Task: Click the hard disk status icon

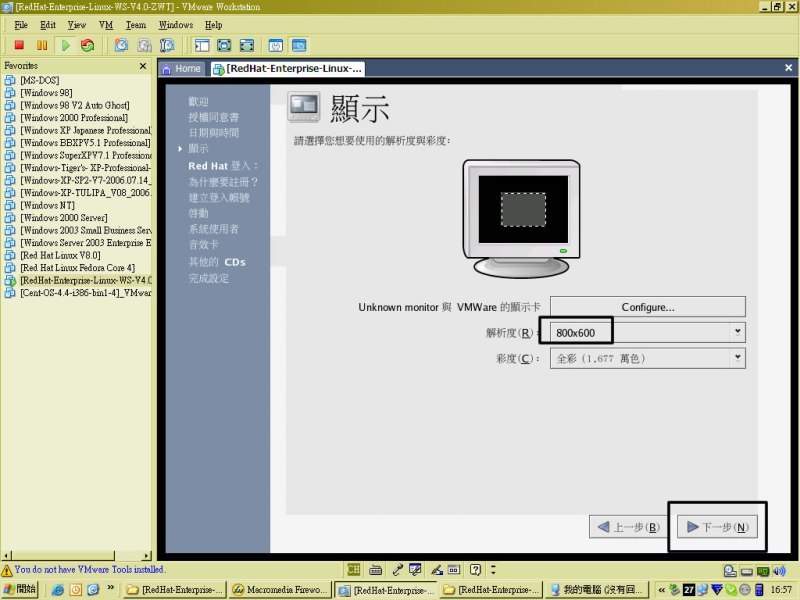Action: click(730, 571)
